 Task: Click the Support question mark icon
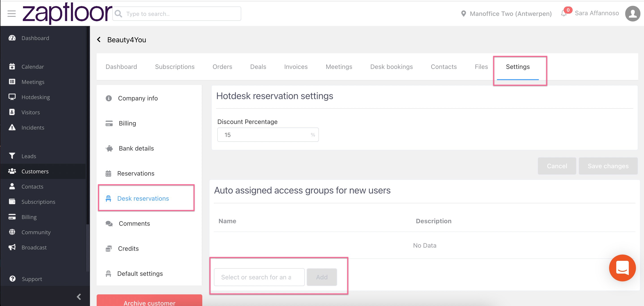click(x=12, y=279)
